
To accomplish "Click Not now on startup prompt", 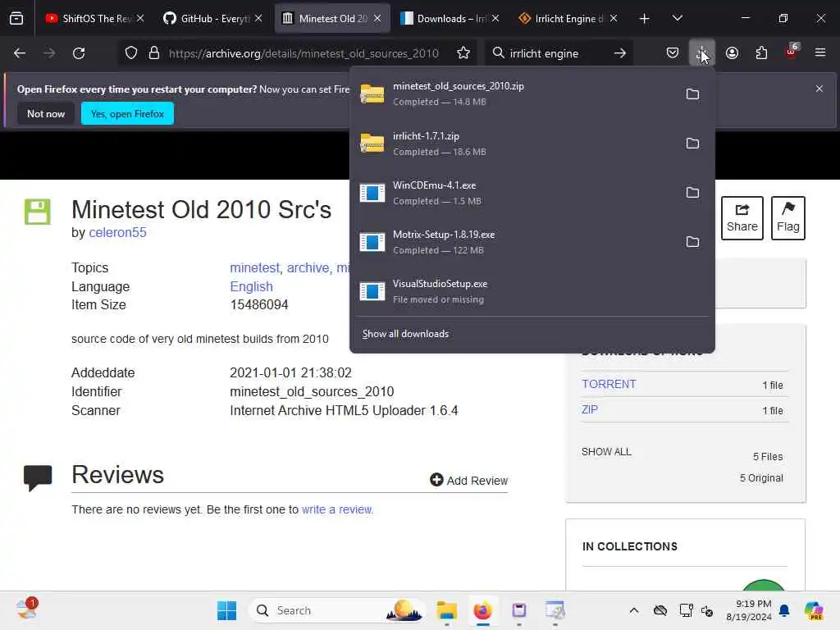I will [x=46, y=113].
